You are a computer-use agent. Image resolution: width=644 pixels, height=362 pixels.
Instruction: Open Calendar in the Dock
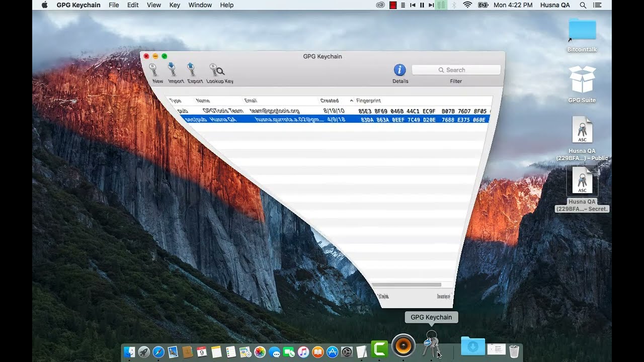click(202, 351)
